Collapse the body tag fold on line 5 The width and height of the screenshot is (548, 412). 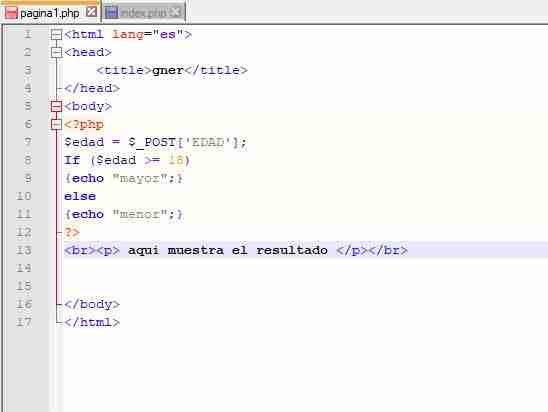(x=56, y=106)
